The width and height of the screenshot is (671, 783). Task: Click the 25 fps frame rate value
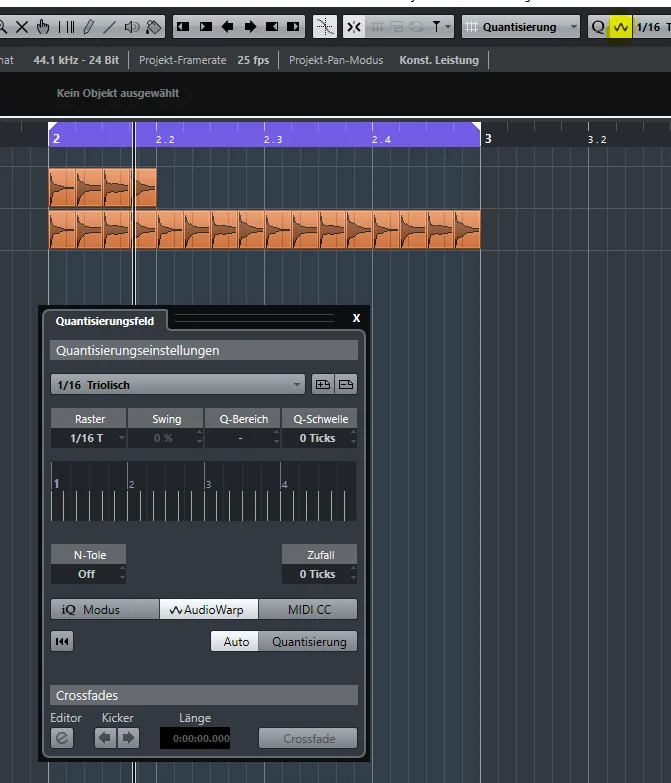click(253, 60)
